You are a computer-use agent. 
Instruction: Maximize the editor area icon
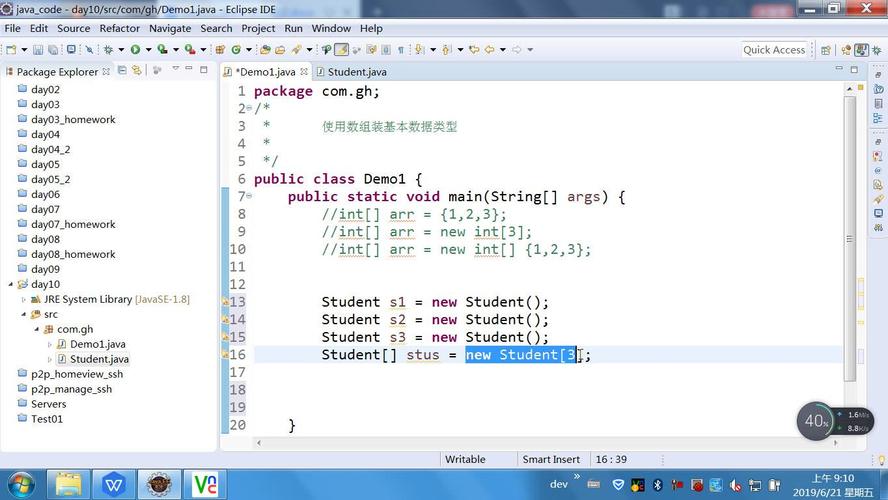point(855,70)
